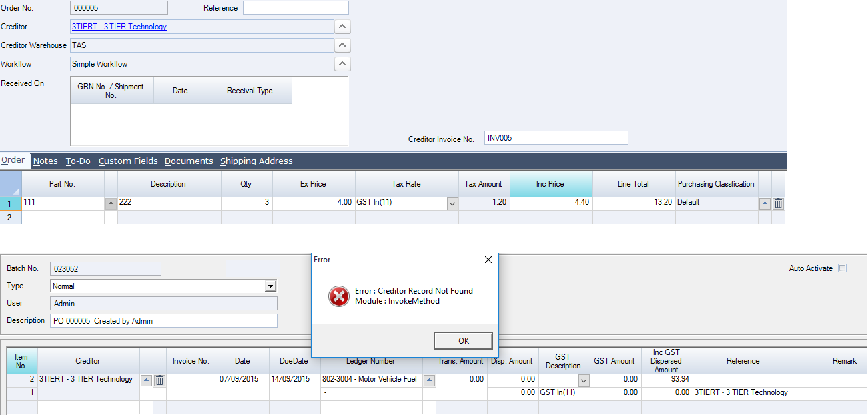Open the Tax Rate GST In(11) dropdown

452,204
